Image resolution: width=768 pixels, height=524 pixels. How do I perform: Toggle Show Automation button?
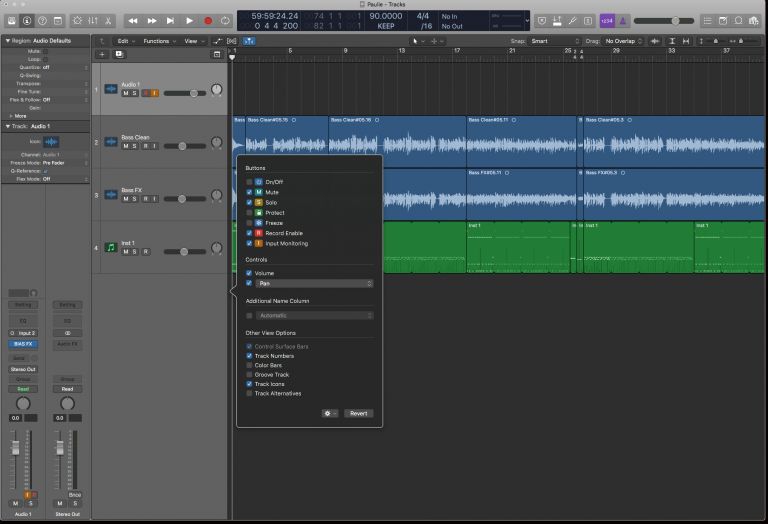point(217,41)
